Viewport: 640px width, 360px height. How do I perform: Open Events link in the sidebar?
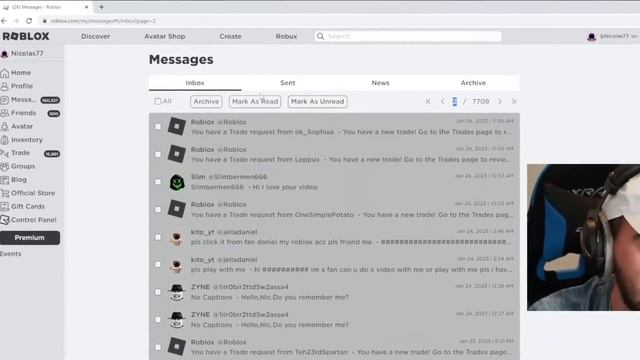coord(11,254)
